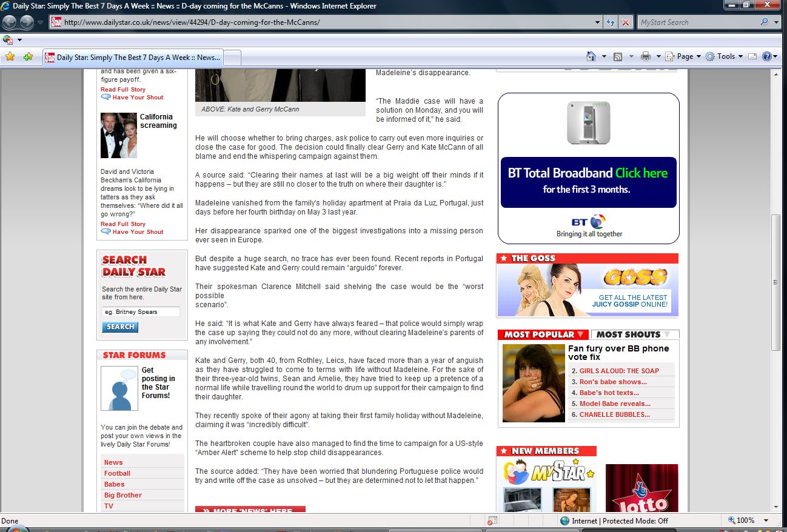The width and height of the screenshot is (787, 532).
Task: Click the MyStart Search magnifier icon
Action: [764, 22]
